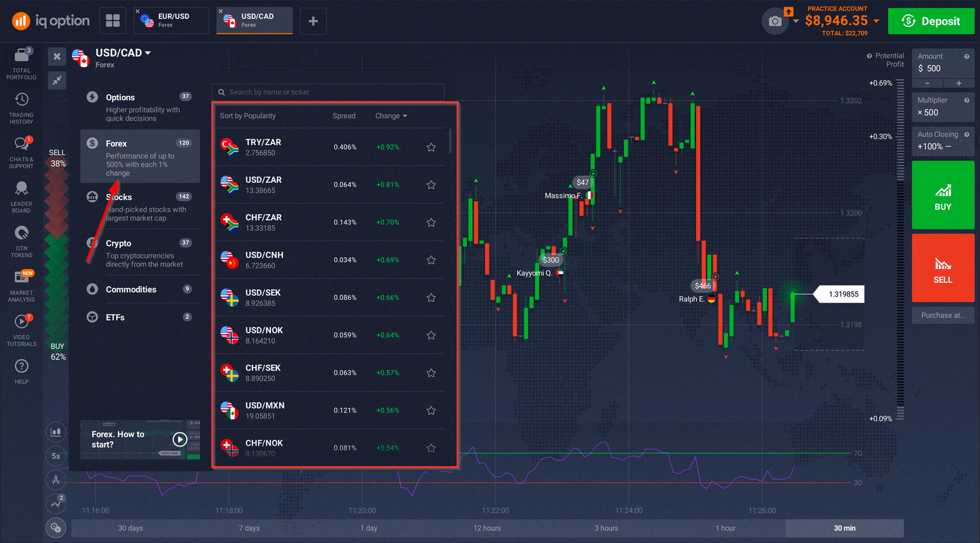980x543 pixels.
Task: Switch to the EUR/USD tab
Action: point(171,21)
